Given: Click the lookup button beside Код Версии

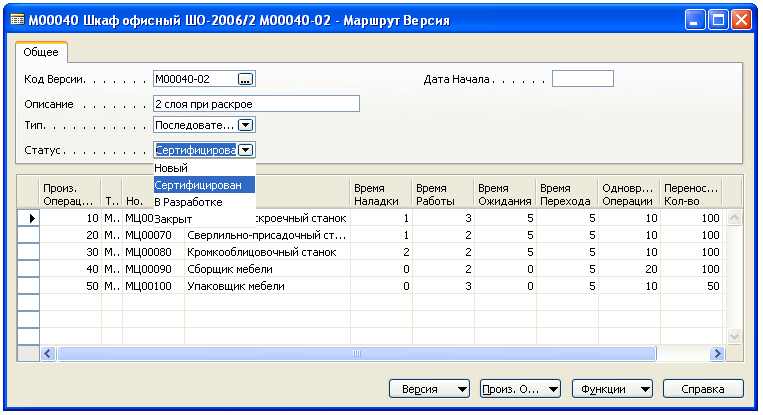Looking at the screenshot, I should tap(246, 79).
